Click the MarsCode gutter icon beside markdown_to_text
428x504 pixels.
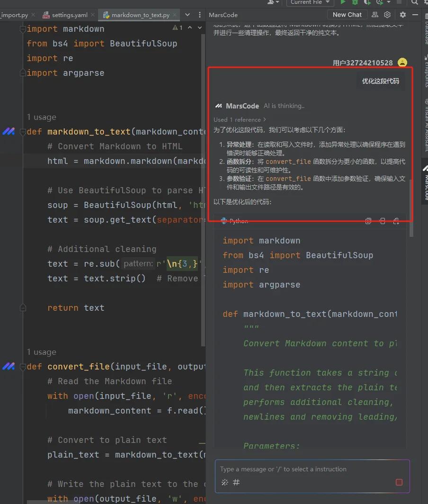[x=9, y=131]
